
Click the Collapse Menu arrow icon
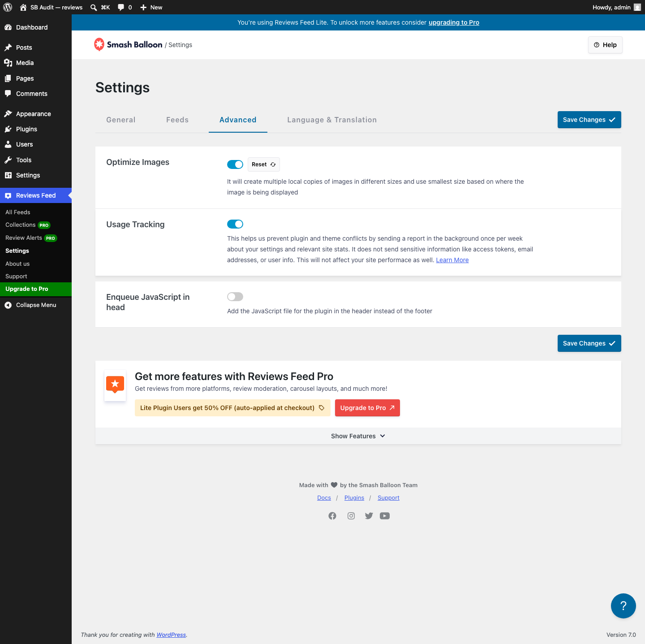[8, 305]
